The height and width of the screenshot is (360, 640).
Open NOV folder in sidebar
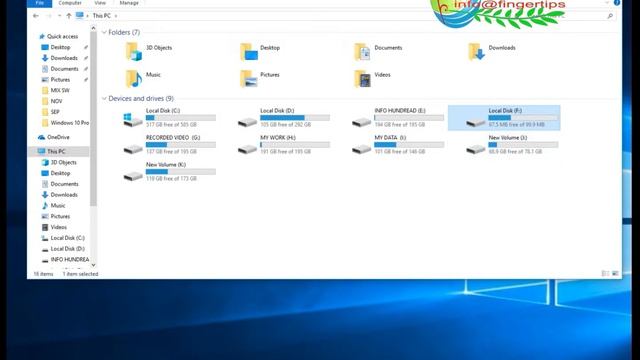coord(56,101)
